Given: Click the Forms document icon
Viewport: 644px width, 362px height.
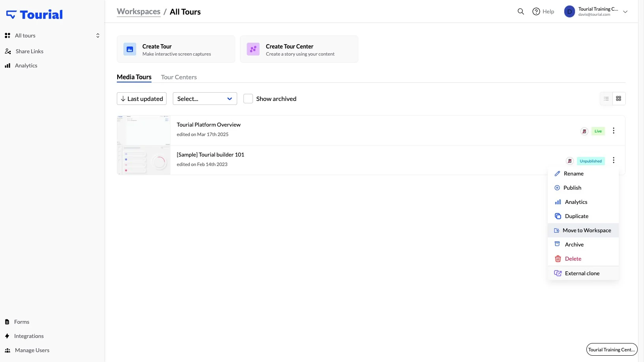Looking at the screenshot, I should (x=7, y=322).
